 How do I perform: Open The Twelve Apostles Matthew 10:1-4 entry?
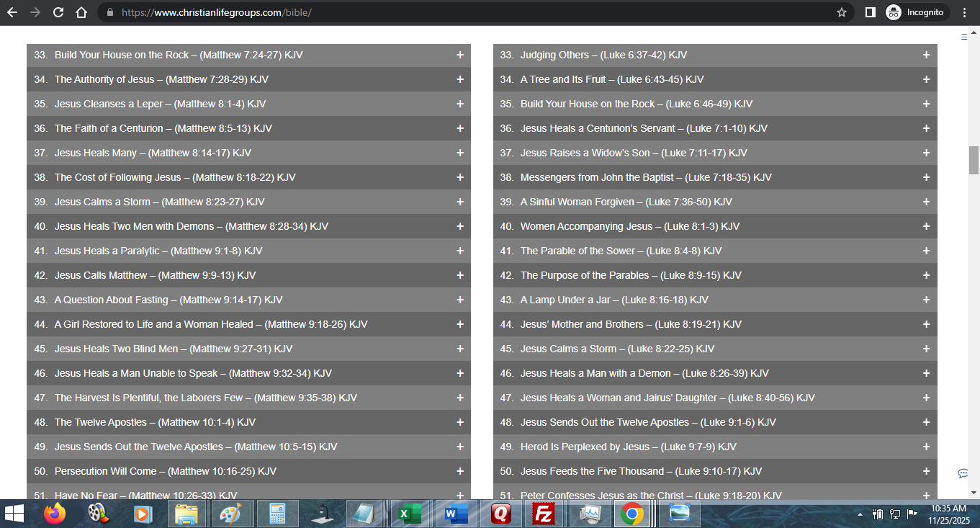point(155,422)
